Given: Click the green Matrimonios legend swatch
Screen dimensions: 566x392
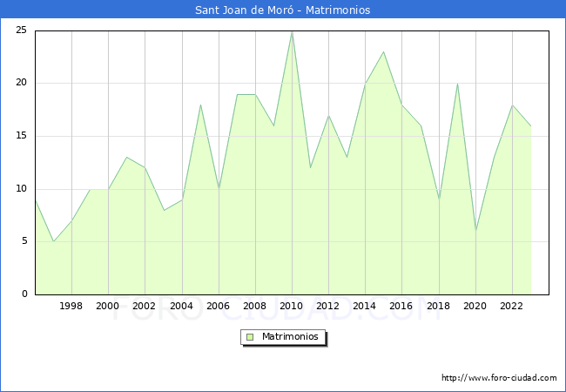Looking at the screenshot, I should (x=250, y=337).
